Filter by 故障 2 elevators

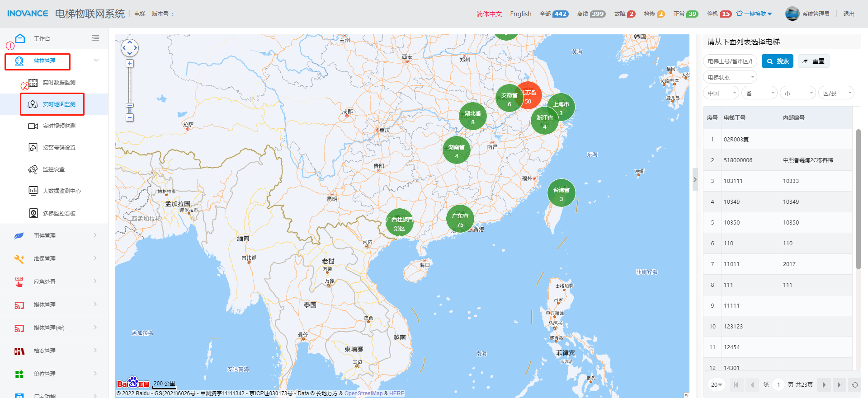click(625, 14)
